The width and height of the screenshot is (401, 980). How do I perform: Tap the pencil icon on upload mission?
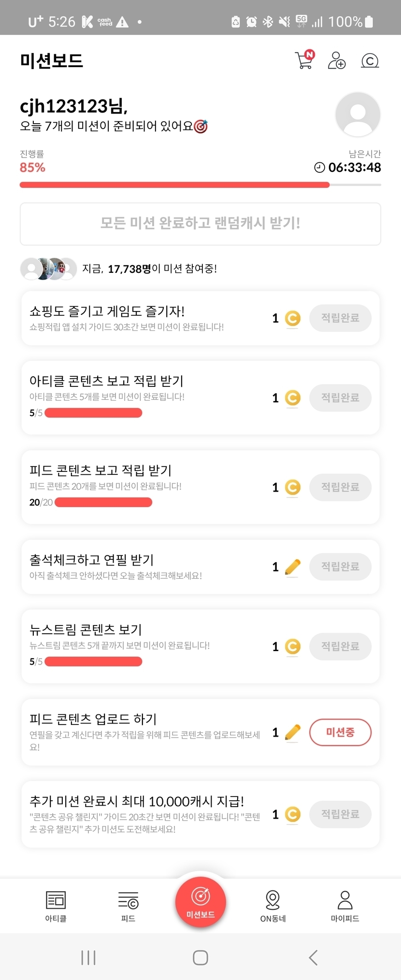click(x=293, y=732)
